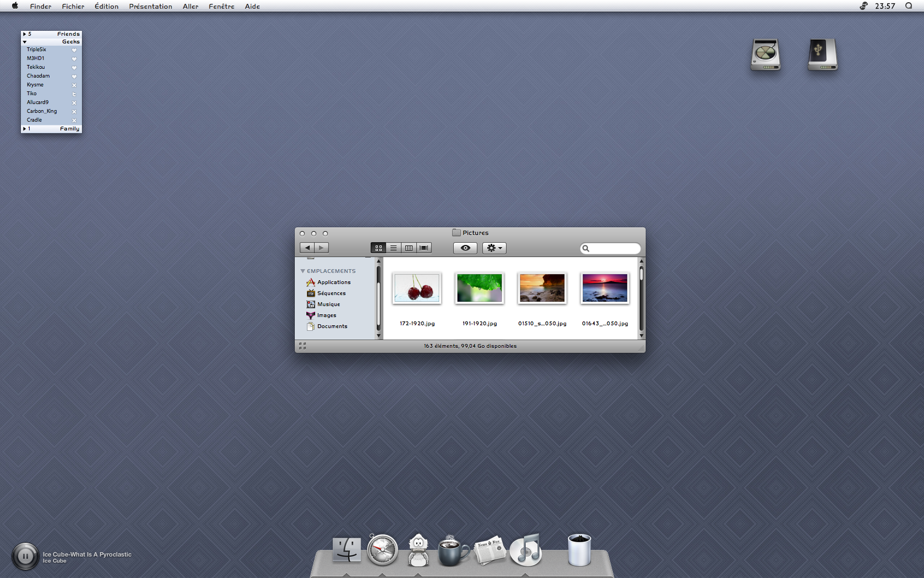Open Séquences in the Finder sidebar
This screenshot has height=578, width=924.
(331, 293)
